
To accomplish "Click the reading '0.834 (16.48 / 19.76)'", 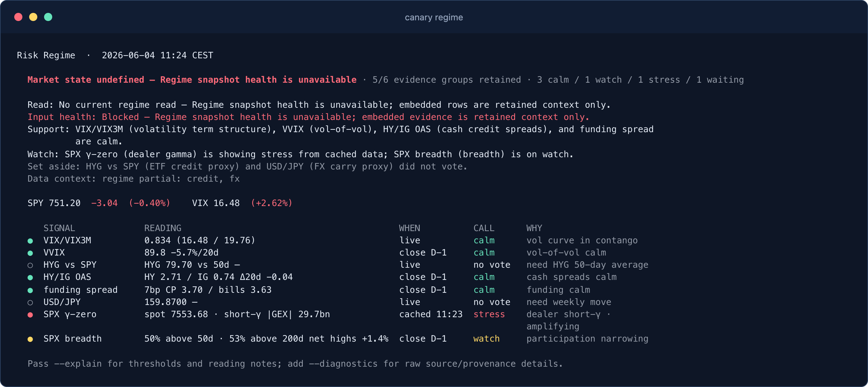I will (x=200, y=240).
